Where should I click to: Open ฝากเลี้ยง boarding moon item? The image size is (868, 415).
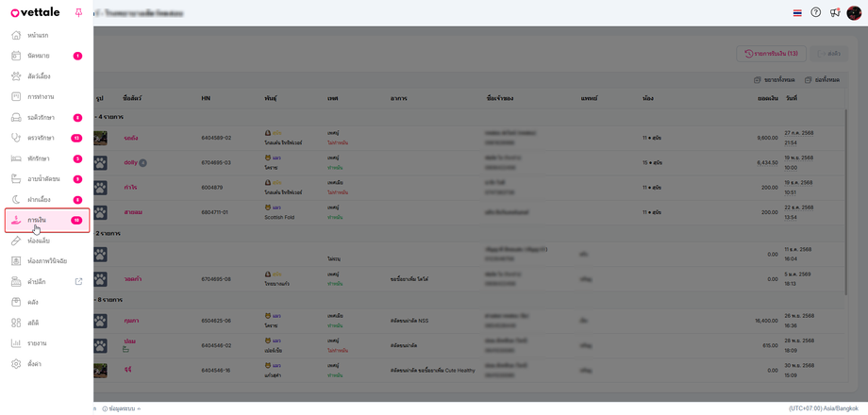46,200
